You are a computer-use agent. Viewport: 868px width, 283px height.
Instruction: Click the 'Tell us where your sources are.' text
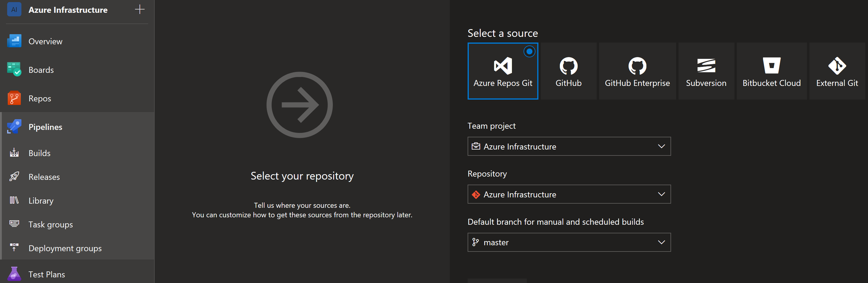[302, 205]
